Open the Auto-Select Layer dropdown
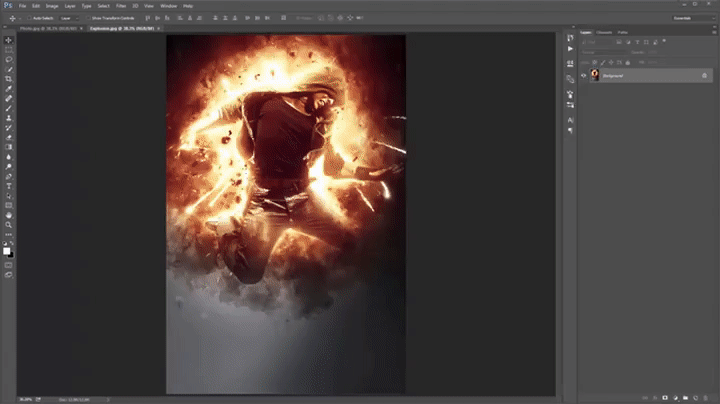Image resolution: width=720 pixels, height=404 pixels. click(71, 18)
